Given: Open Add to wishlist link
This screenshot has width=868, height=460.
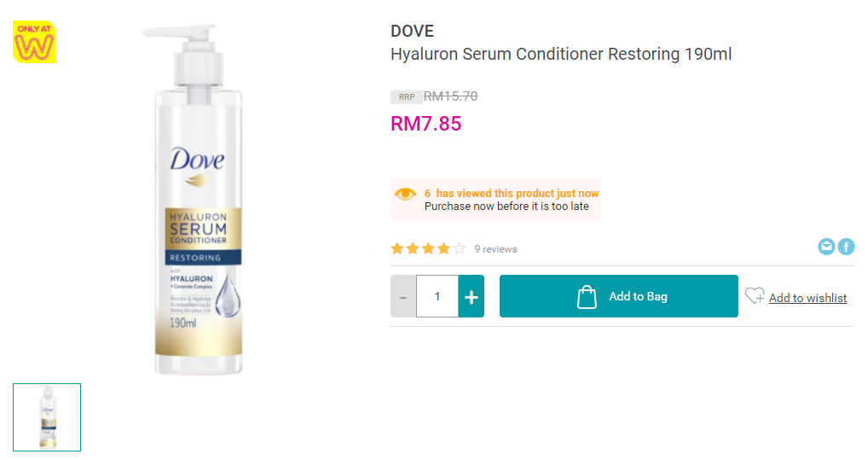Looking at the screenshot, I should tap(807, 298).
